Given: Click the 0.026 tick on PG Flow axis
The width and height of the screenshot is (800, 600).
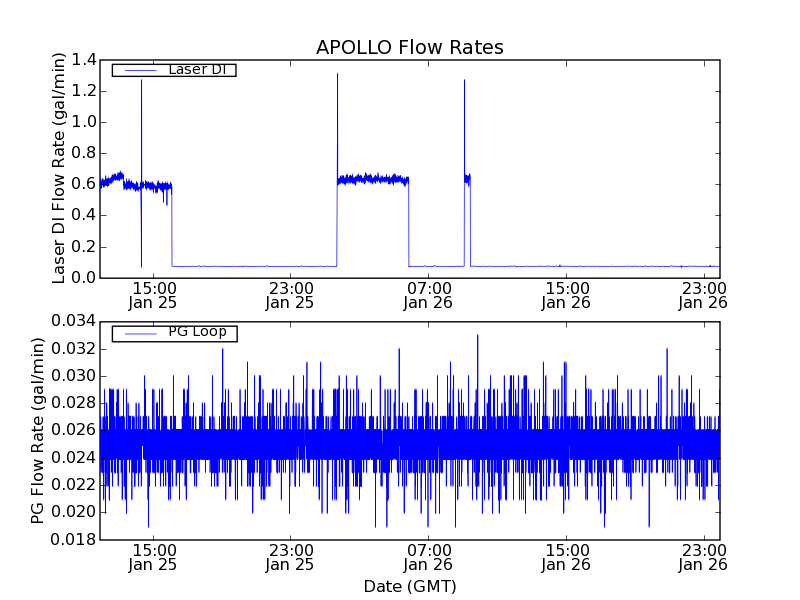Looking at the screenshot, I should pos(73,431).
